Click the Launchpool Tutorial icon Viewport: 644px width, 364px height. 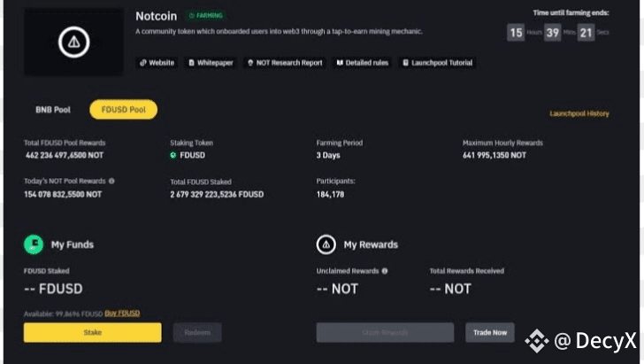click(x=406, y=63)
